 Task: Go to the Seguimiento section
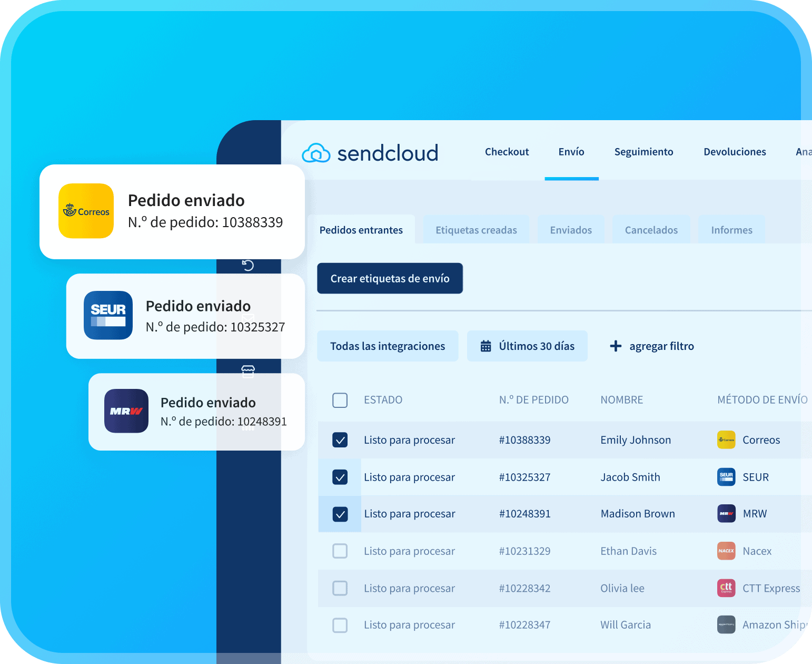pyautogui.click(x=643, y=152)
